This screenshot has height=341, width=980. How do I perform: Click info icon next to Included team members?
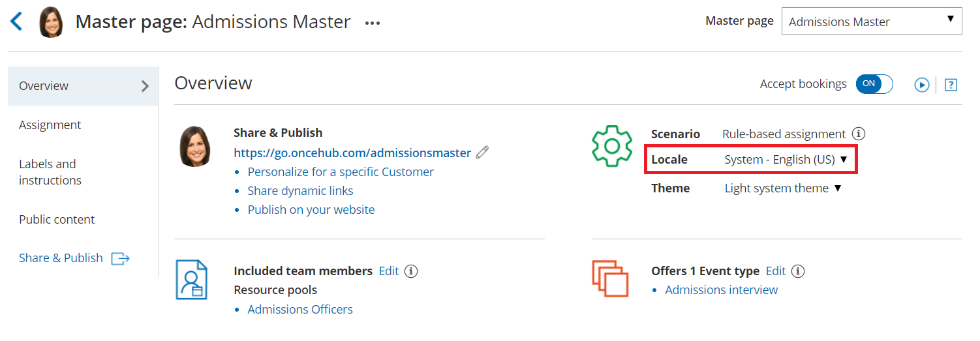411,271
